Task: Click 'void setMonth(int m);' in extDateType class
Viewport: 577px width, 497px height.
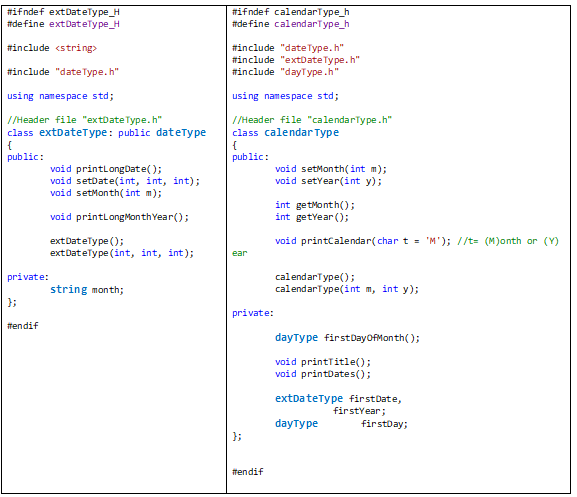Action: tap(106, 193)
